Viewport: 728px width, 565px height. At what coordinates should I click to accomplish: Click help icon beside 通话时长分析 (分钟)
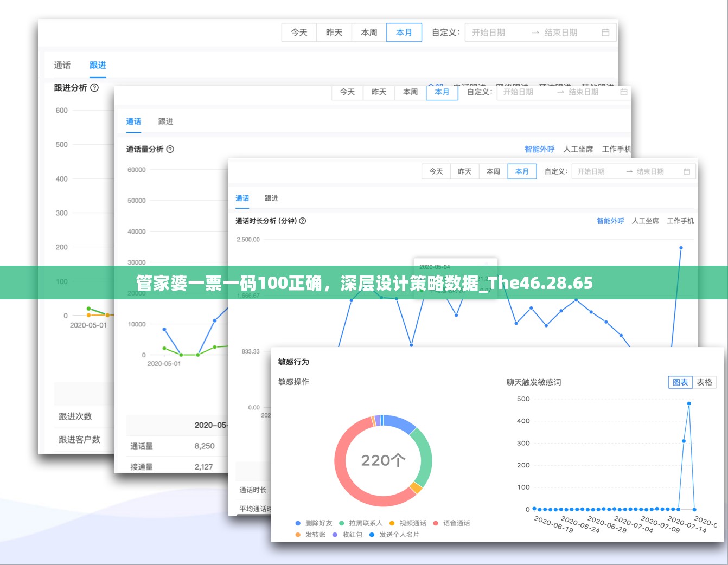coord(303,221)
